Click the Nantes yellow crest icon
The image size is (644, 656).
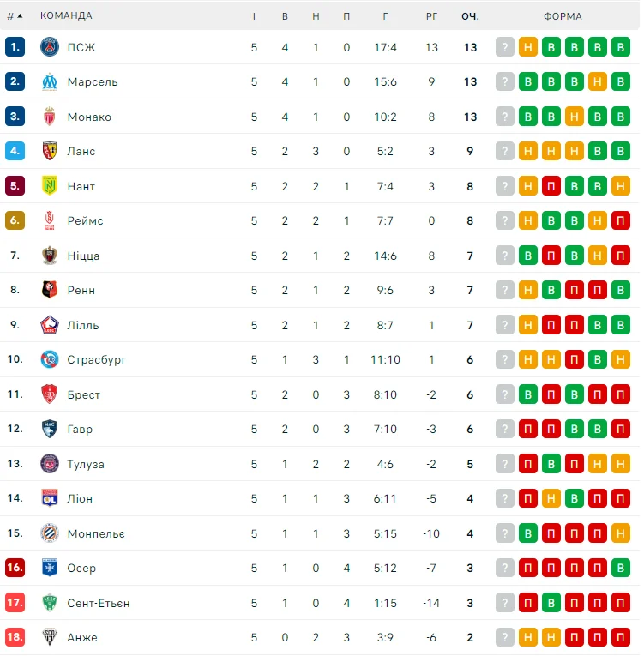click(49, 186)
